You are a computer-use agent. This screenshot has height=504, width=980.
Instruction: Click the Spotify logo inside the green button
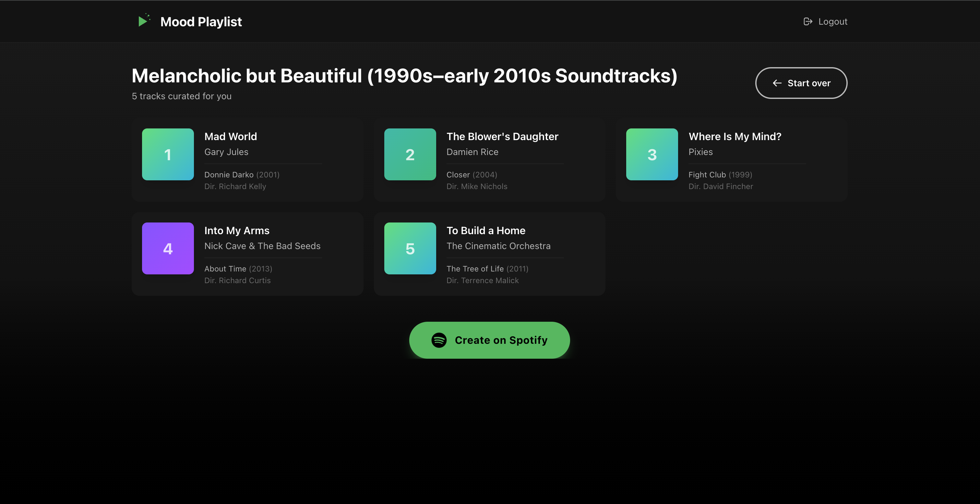(x=439, y=340)
